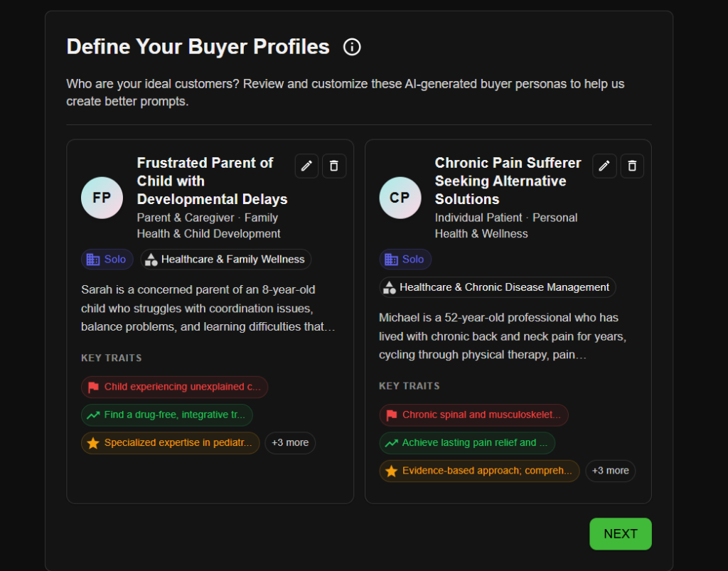Click the info icon beside Define Your Buyer Profiles
The image size is (728, 571).
pyautogui.click(x=351, y=47)
